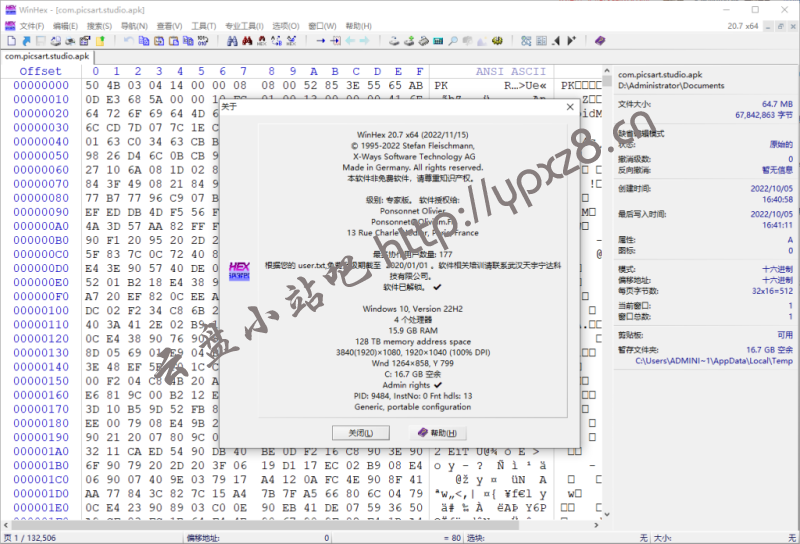The image size is (800, 544).
Task: Click the Back navigation arrow
Action: [350, 41]
